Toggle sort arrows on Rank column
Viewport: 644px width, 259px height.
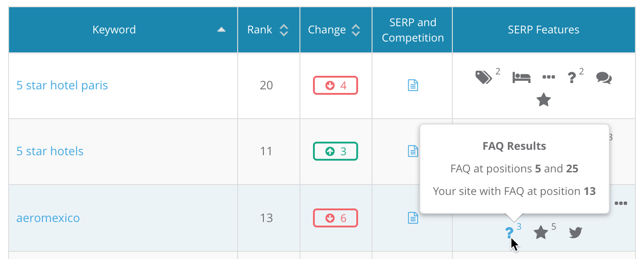click(x=284, y=30)
